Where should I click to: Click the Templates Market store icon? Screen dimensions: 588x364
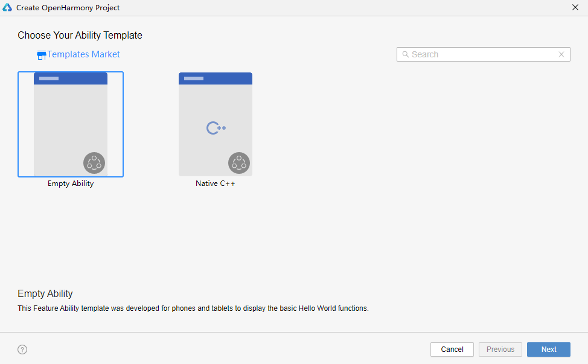[41, 55]
